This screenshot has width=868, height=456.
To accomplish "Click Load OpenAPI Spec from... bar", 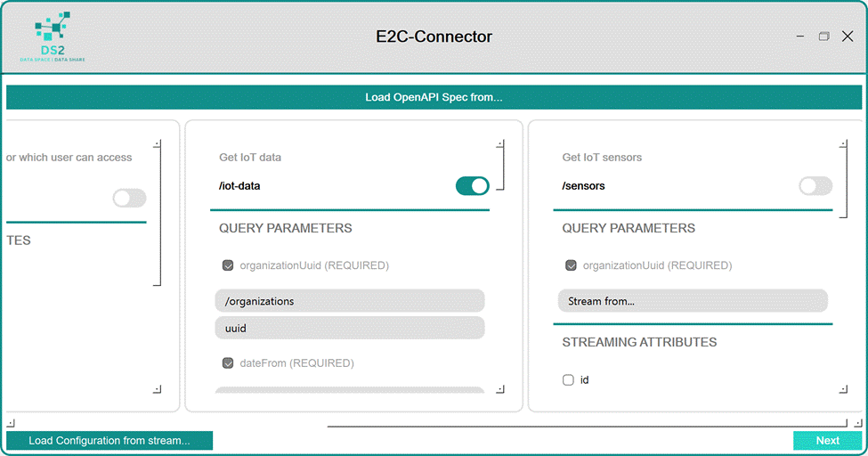I will pos(434,97).
